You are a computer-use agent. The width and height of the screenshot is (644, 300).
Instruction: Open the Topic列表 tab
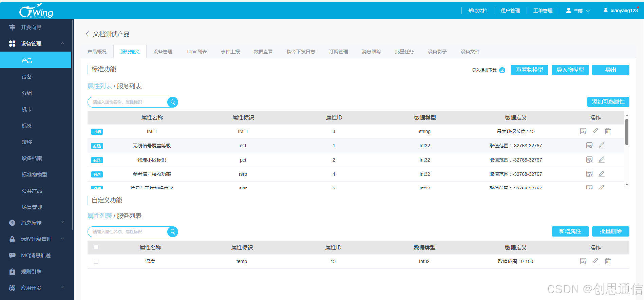pyautogui.click(x=196, y=52)
